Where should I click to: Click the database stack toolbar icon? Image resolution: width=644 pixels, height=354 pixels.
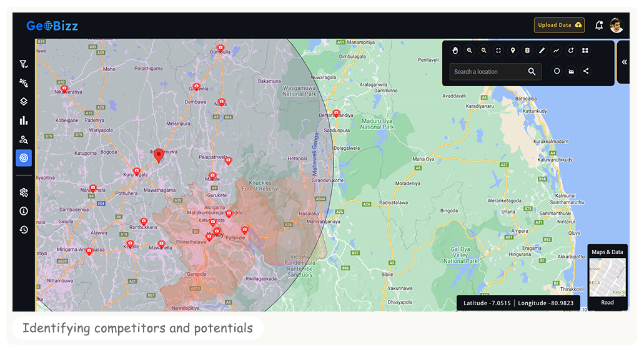pos(527,51)
